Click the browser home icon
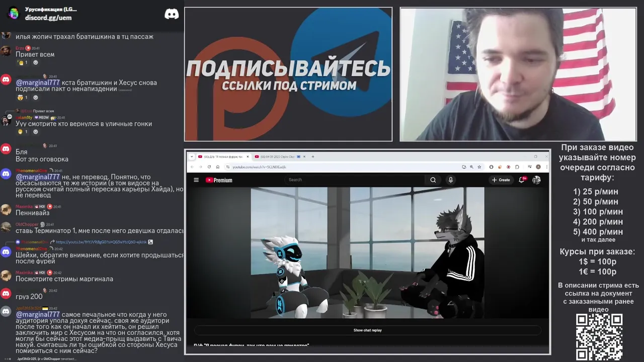 [218, 167]
